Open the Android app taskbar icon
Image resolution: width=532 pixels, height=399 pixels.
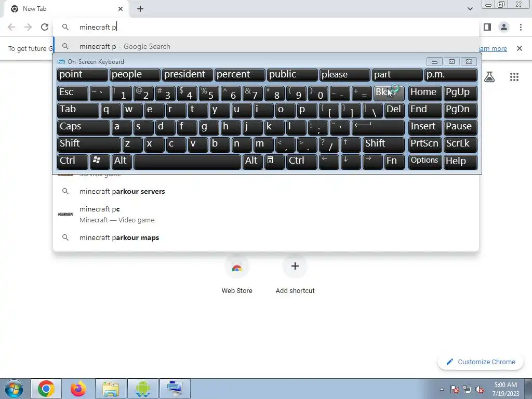142,389
